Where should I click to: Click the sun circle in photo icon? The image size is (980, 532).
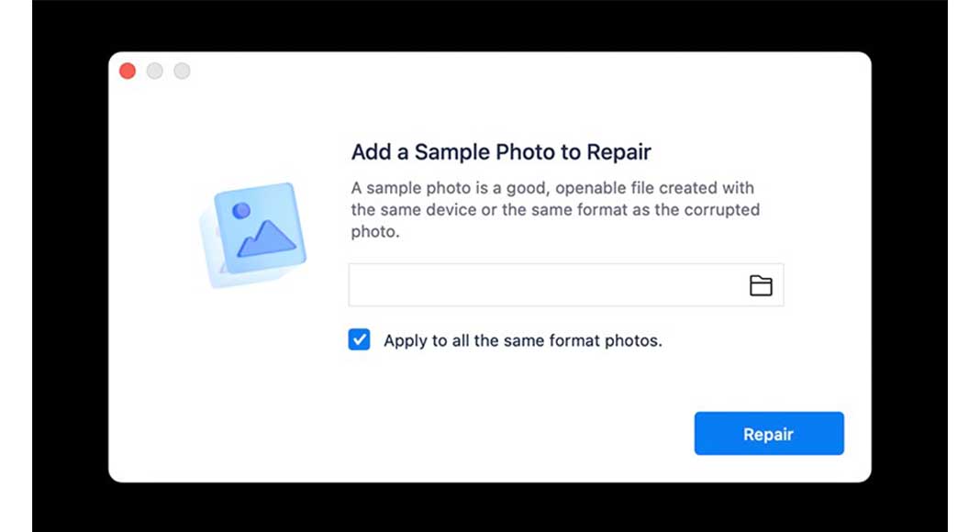[x=241, y=210]
